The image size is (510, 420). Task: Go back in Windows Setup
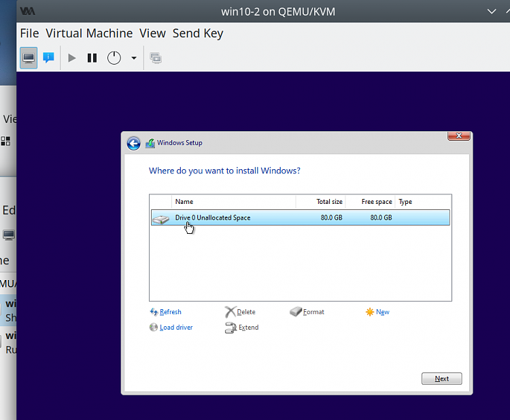tap(134, 143)
